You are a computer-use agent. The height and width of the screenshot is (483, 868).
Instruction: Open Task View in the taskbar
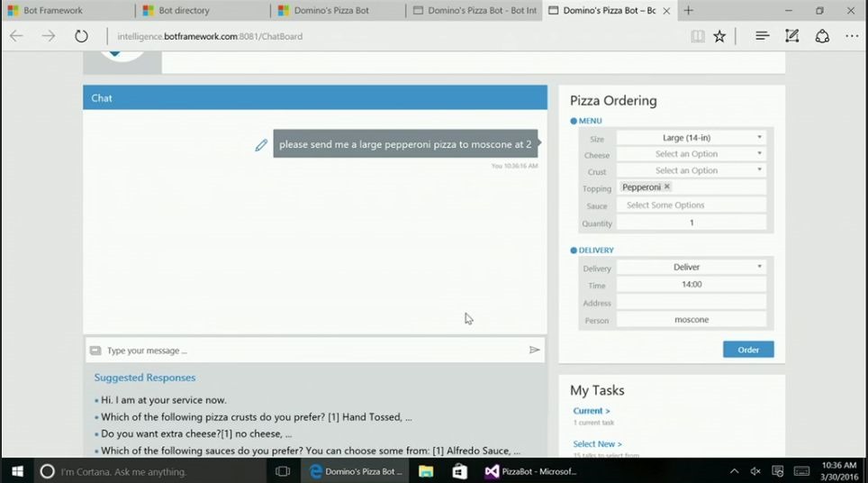[x=283, y=471]
